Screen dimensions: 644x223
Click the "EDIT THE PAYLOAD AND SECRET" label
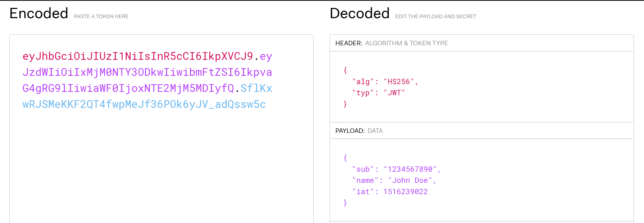coord(436,16)
